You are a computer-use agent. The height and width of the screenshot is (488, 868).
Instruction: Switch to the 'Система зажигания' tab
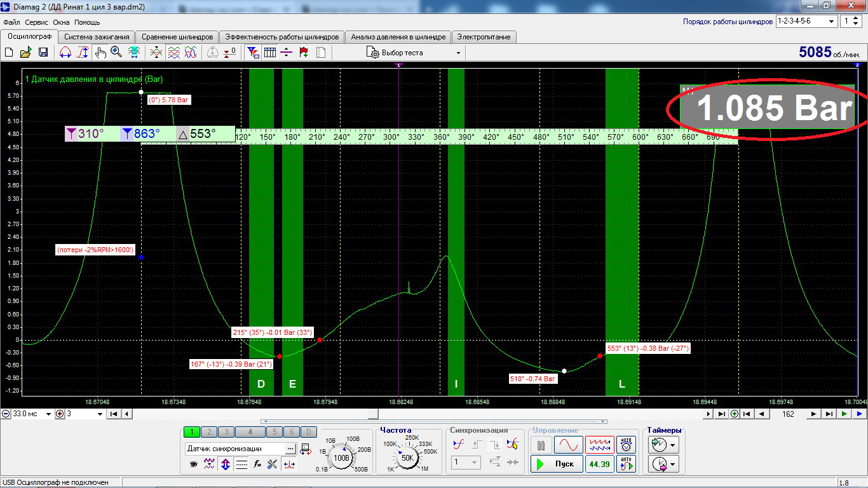point(97,37)
